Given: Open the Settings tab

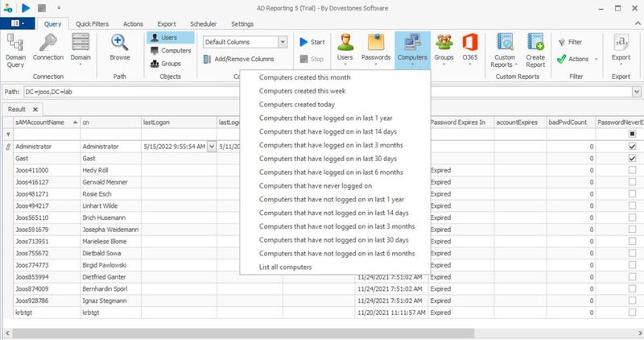Looking at the screenshot, I should pos(242,24).
